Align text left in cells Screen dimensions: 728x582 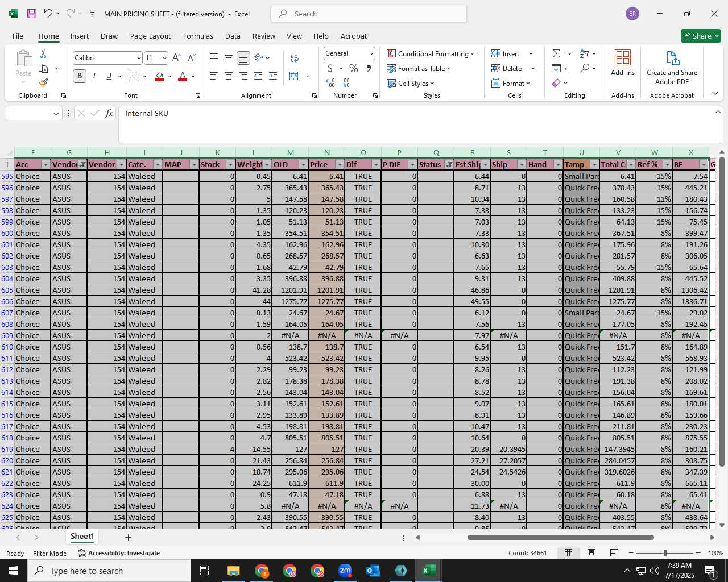[x=214, y=76]
